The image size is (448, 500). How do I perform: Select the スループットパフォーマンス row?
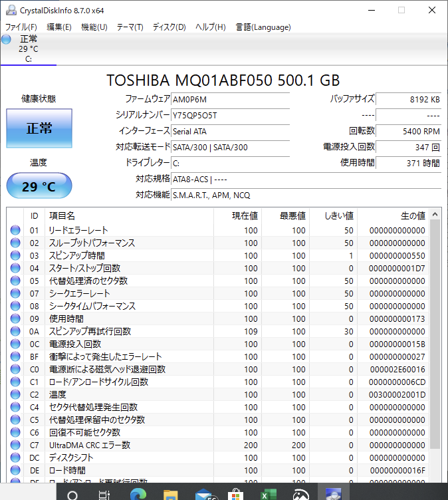(218, 243)
